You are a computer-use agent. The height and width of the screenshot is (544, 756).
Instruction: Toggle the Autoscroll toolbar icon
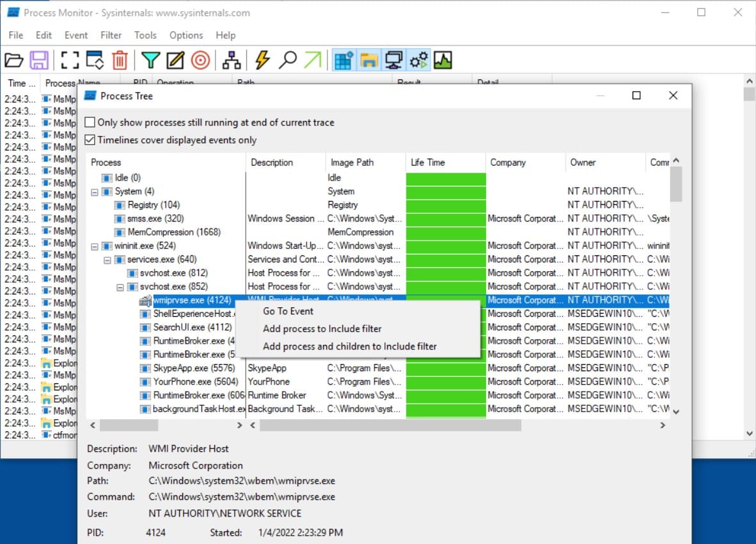(95, 60)
